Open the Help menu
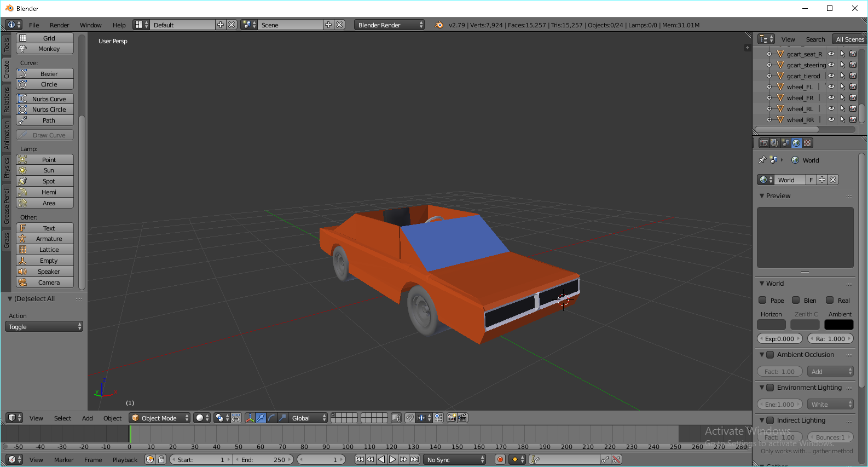This screenshot has width=868, height=467. click(x=119, y=25)
